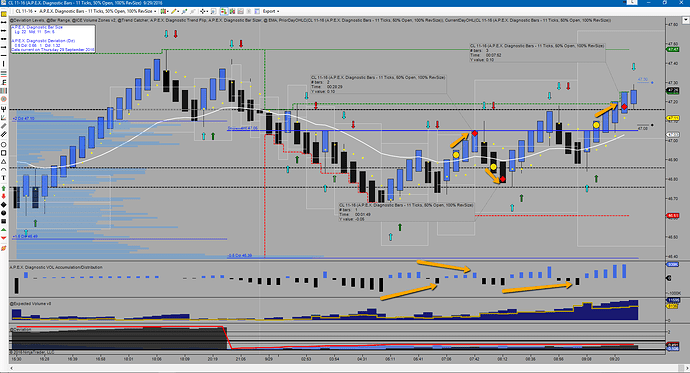This screenshot has height=373, width=690.
Task: Toggle the data box toolbar button
Action: (214, 11)
